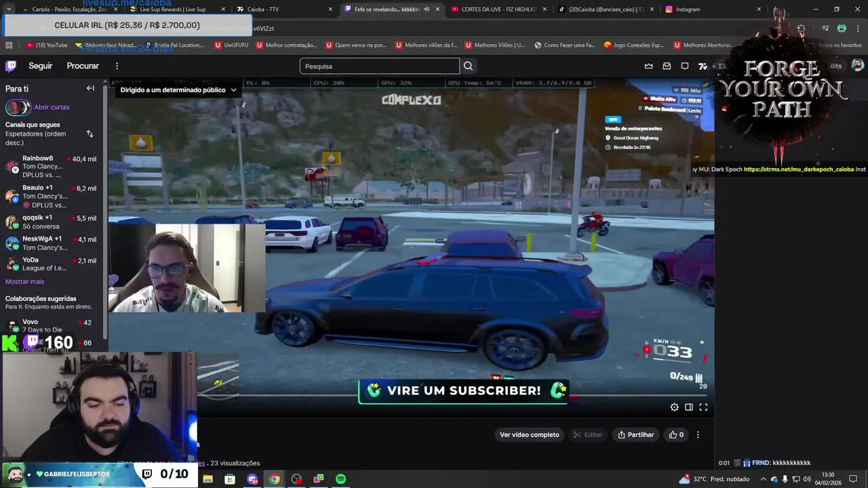Open Microsoft Store from taskbar

[x=230, y=479]
